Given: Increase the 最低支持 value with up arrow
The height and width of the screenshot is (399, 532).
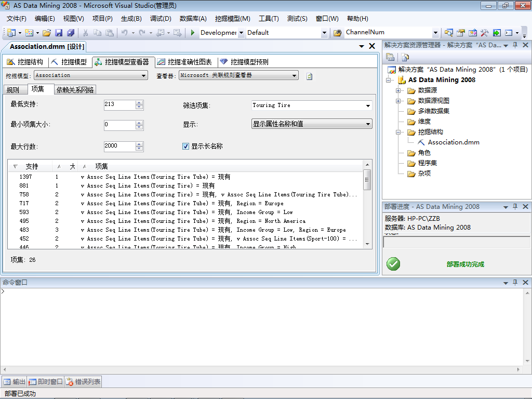Looking at the screenshot, I should coord(139,103).
